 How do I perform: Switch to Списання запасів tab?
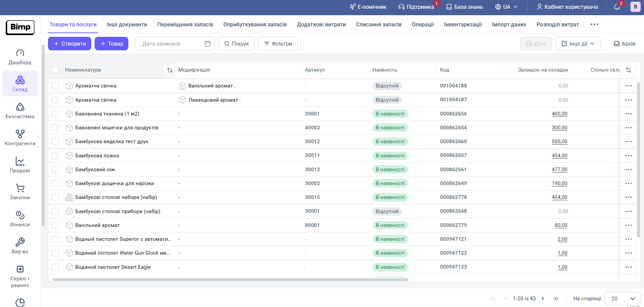click(x=379, y=24)
